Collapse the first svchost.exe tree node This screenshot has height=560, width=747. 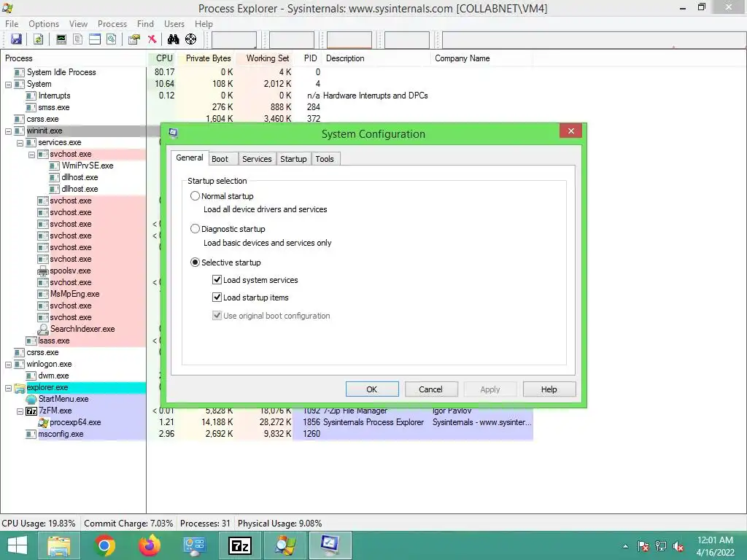(31, 155)
